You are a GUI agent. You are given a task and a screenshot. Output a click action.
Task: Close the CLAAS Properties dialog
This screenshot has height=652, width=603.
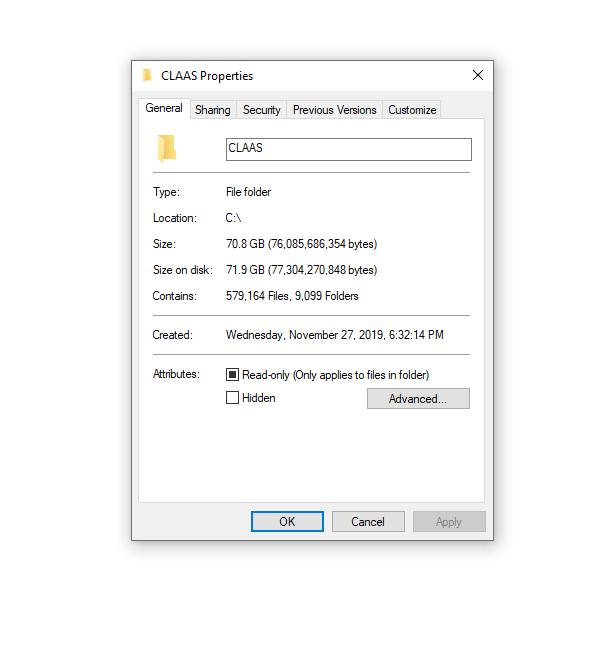coord(478,75)
